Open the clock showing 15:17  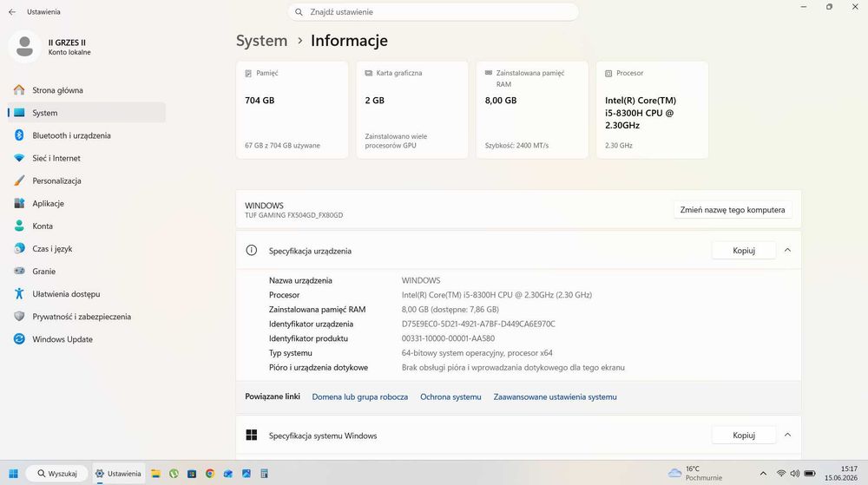[841, 474]
